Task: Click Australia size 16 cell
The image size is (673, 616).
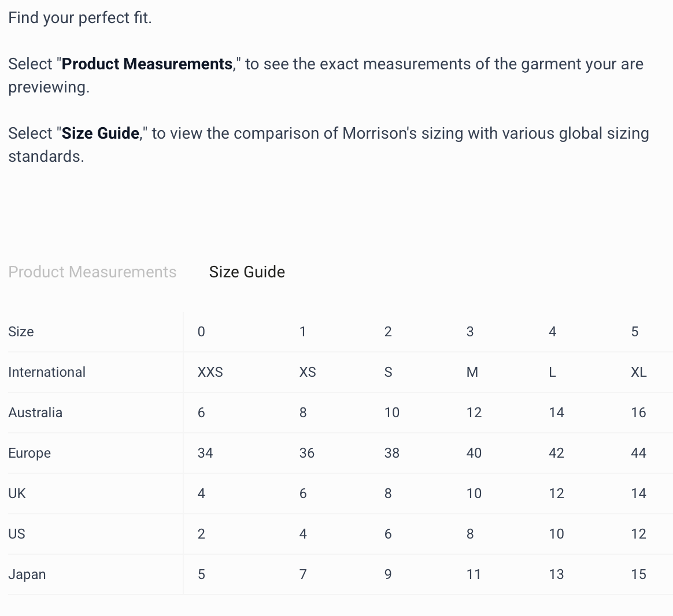Action: click(638, 413)
